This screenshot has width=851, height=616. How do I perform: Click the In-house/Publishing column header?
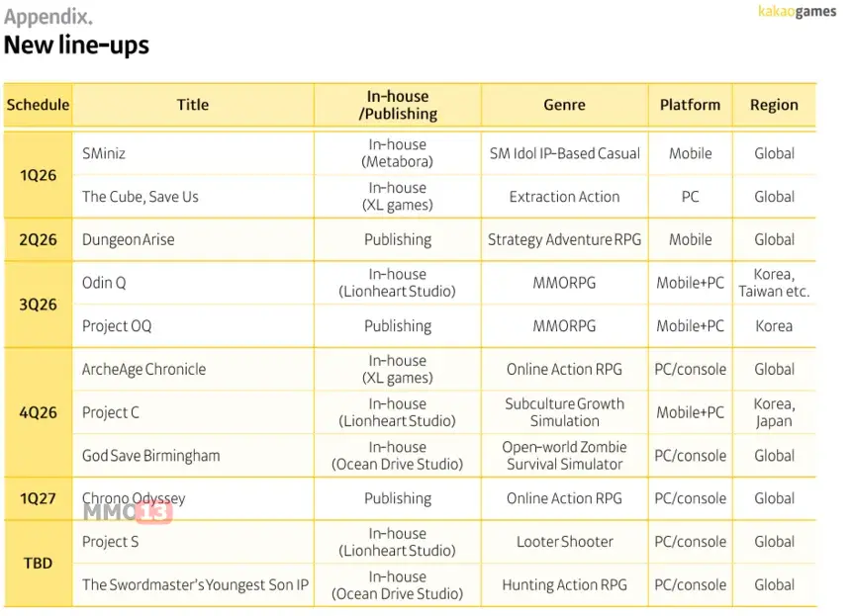(x=398, y=105)
